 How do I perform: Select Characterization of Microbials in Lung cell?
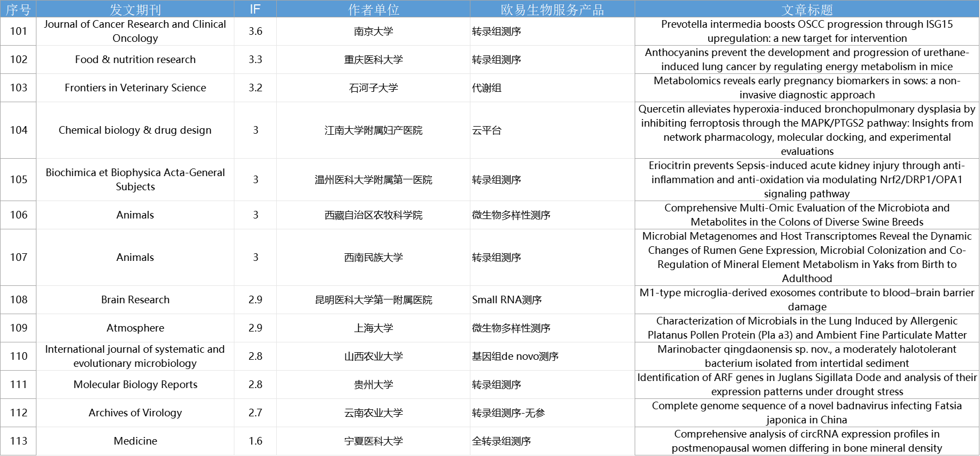807,328
